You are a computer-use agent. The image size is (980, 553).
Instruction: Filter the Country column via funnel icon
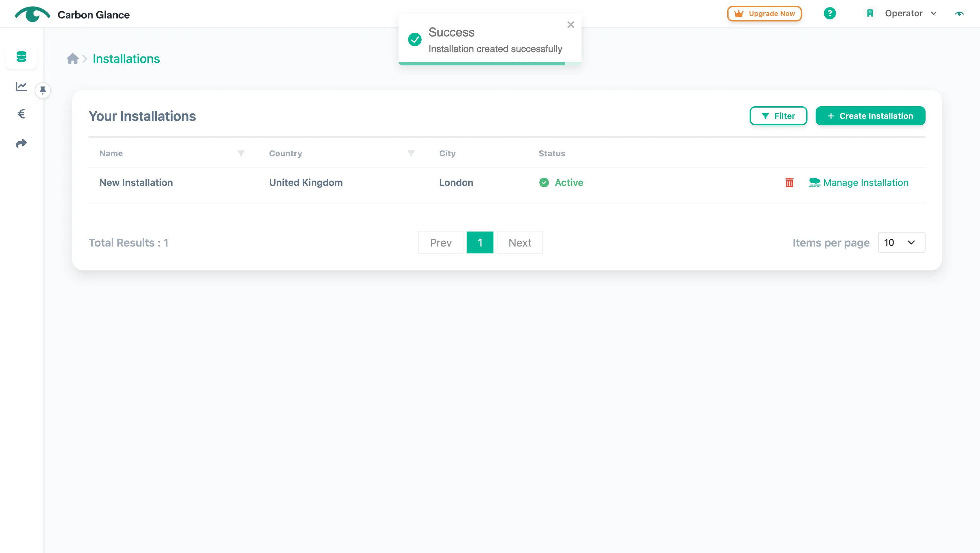[x=411, y=153]
